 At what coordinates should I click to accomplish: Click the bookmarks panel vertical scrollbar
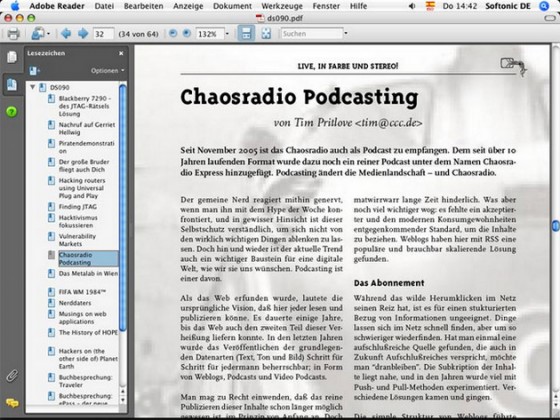123,207
